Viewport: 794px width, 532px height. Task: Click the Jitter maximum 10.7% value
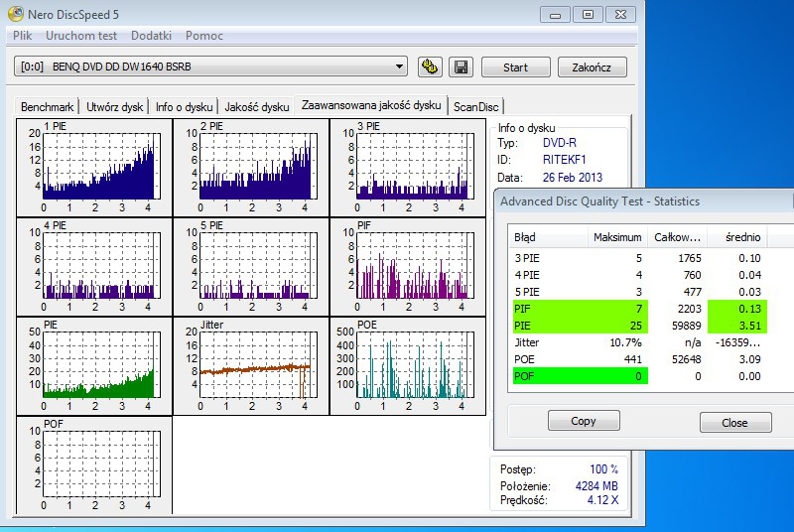coord(625,342)
